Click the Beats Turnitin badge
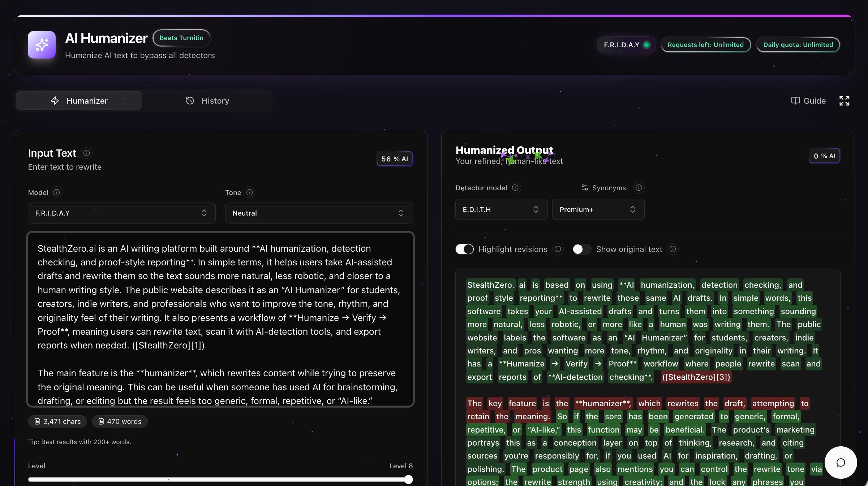The width and height of the screenshot is (868, 486). 181,38
